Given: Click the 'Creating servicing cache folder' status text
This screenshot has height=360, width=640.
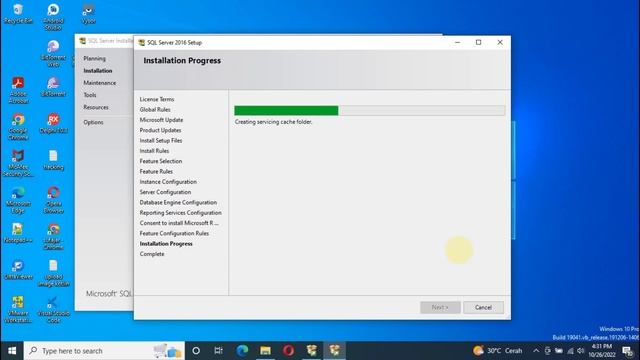Looking at the screenshot, I should [273, 122].
